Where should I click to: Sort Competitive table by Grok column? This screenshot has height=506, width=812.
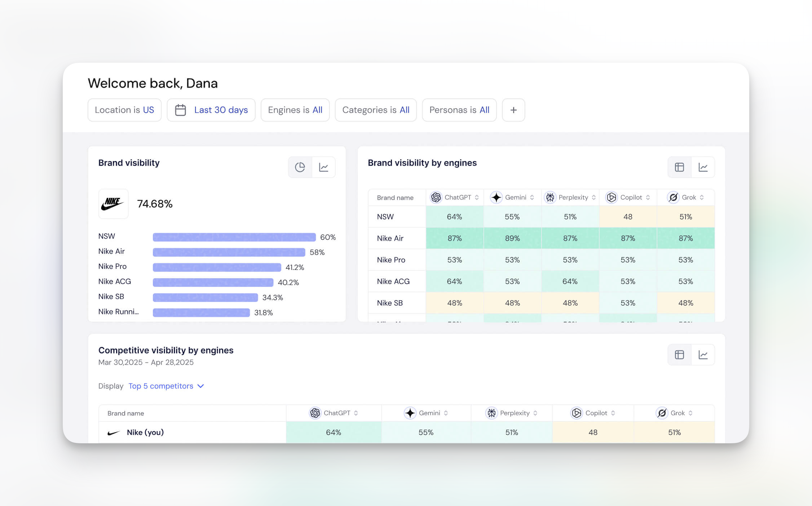click(690, 413)
